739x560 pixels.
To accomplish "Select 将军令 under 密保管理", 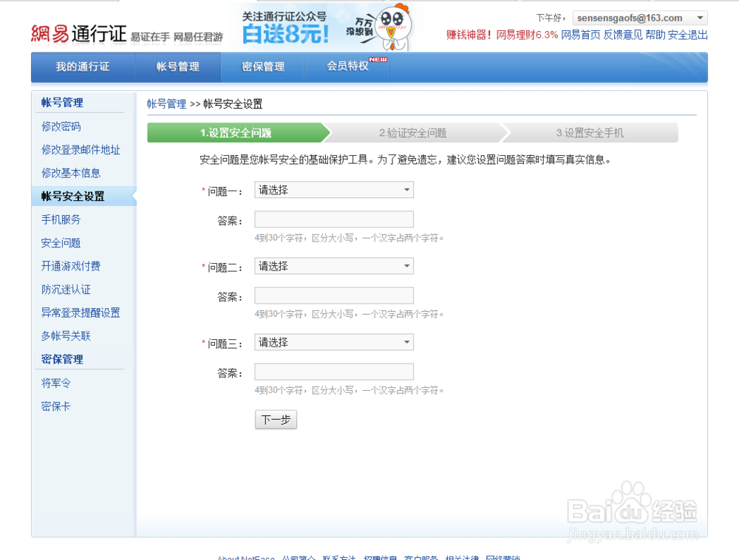I will pyautogui.click(x=55, y=383).
